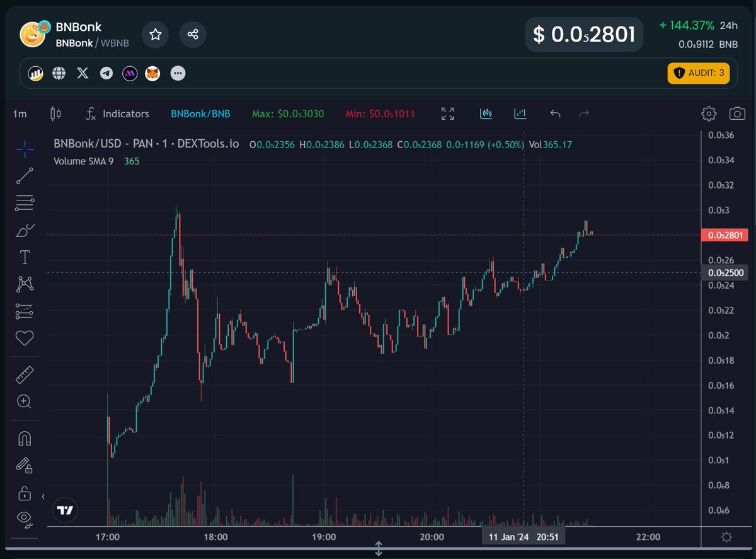Select the crosshair cursor tool
The image size is (756, 559).
(25, 149)
